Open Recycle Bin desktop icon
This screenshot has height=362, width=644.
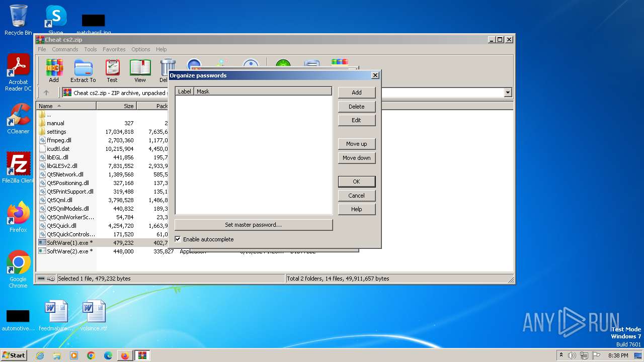[x=18, y=20]
